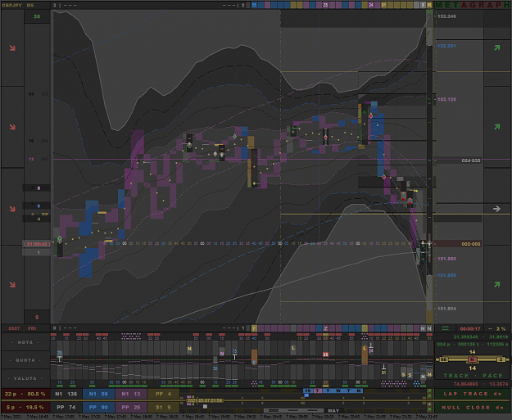Click the timeline date handle 2021.05.07 21:59
Screen dimensions: 512x420
[x=205, y=400]
